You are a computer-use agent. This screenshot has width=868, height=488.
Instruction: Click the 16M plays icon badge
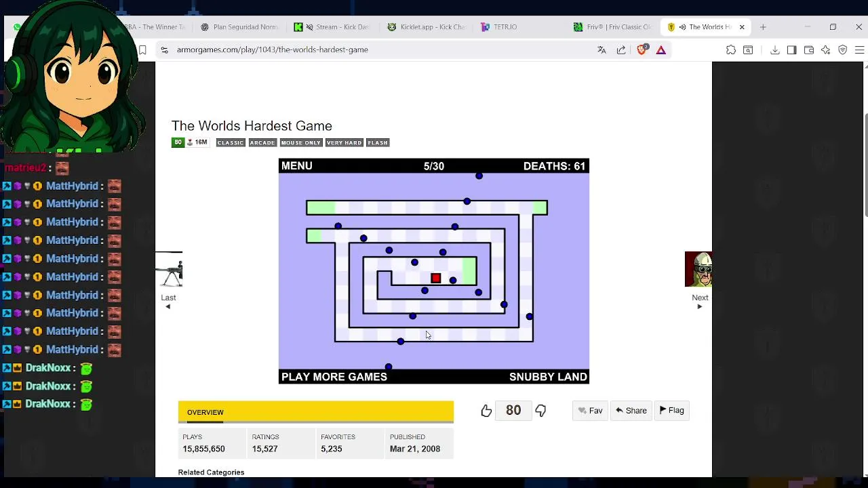(x=197, y=142)
